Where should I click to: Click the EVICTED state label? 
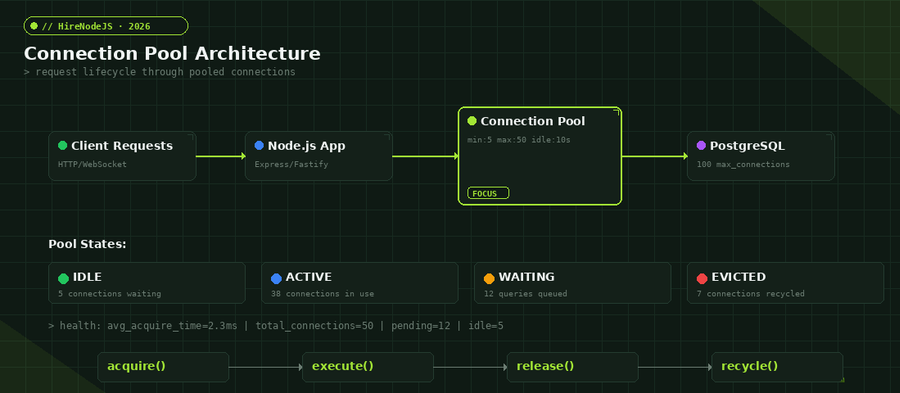pyautogui.click(x=739, y=277)
